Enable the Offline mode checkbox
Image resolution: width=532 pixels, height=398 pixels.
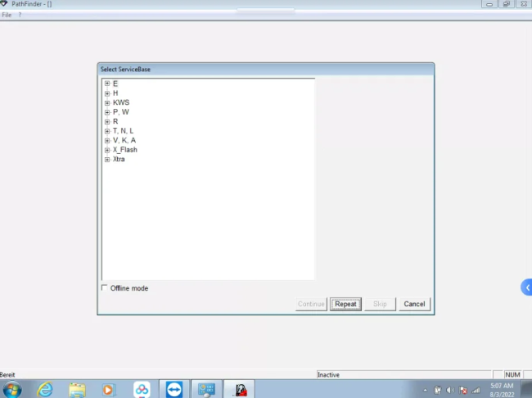tap(104, 288)
